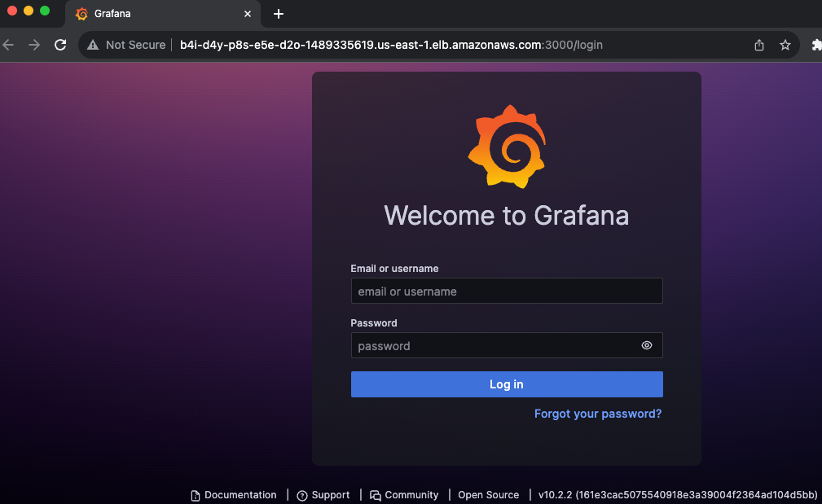Image resolution: width=822 pixels, height=504 pixels.
Task: Reveal the password with the eye toggle
Action: click(x=647, y=345)
